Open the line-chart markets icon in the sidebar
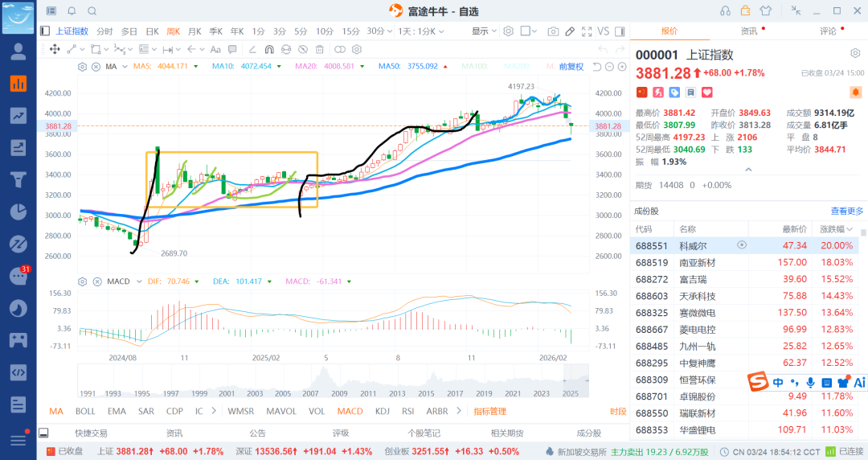 [18, 116]
